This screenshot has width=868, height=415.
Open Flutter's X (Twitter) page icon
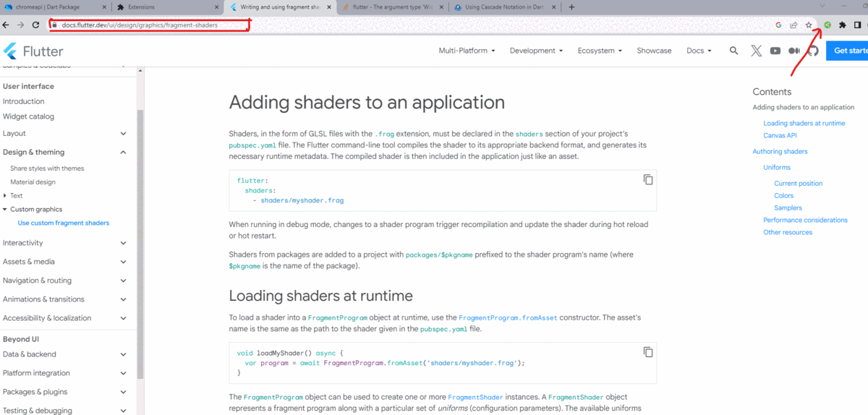[756, 51]
